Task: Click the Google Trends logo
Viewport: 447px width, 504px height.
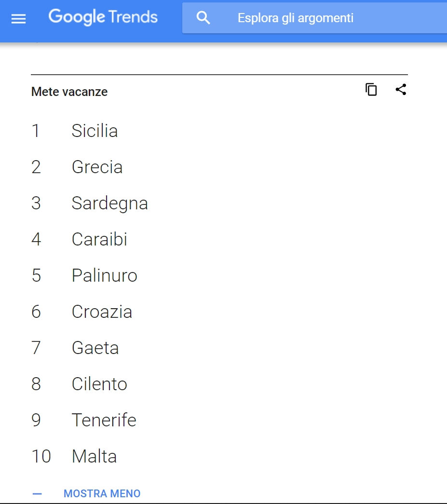Action: pyautogui.click(x=103, y=17)
